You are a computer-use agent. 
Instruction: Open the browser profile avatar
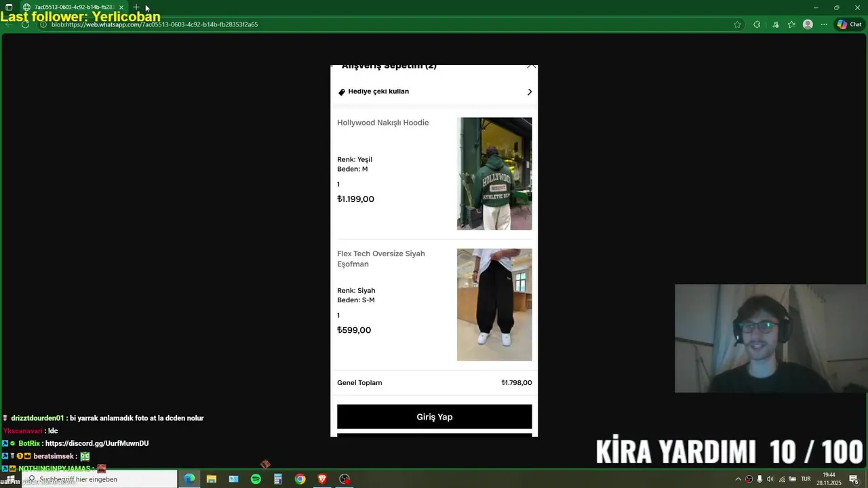coord(808,24)
